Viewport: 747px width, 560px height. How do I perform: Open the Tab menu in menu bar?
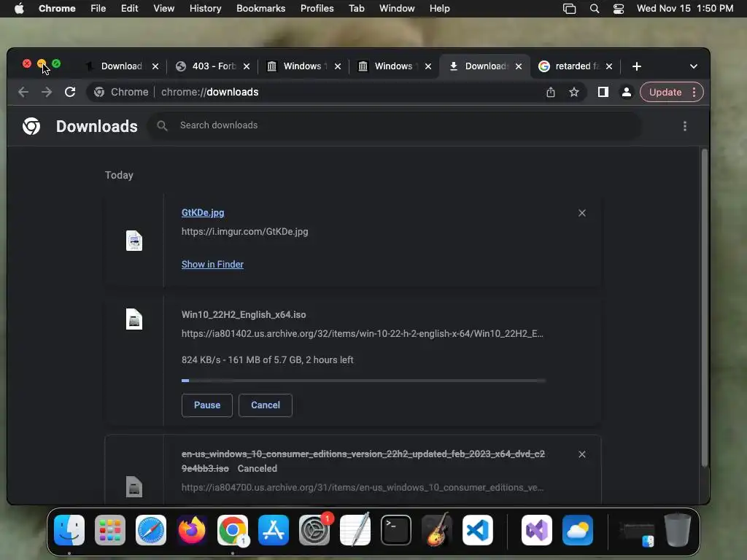click(x=356, y=9)
